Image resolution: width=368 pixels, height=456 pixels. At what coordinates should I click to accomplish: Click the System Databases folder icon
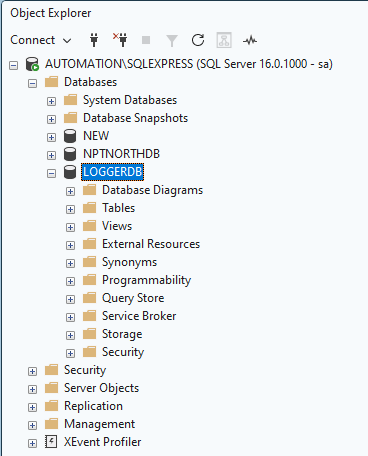pos(70,100)
